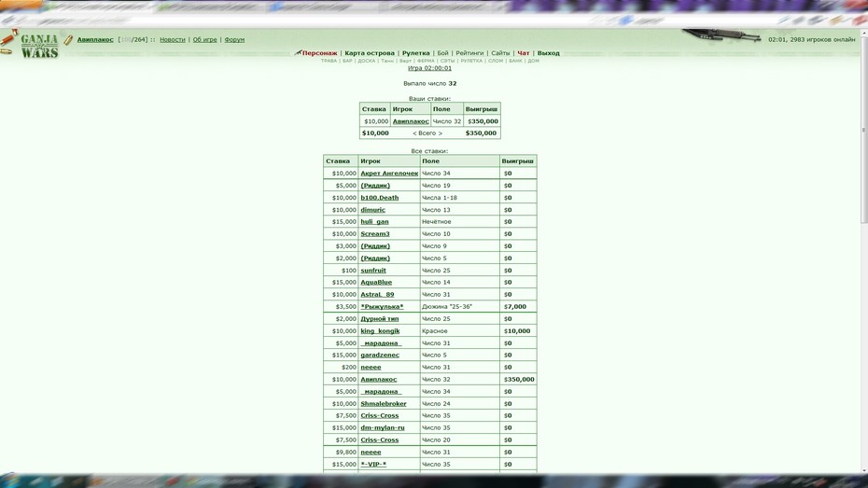Image resolution: width=868 pixels, height=488 pixels.
Task: Open the Рейтинги menu item
Action: [x=469, y=53]
